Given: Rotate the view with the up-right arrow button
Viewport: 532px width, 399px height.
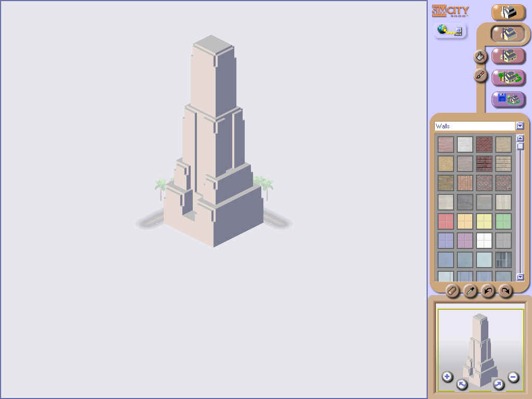Looking at the screenshot, I should tap(498, 384).
